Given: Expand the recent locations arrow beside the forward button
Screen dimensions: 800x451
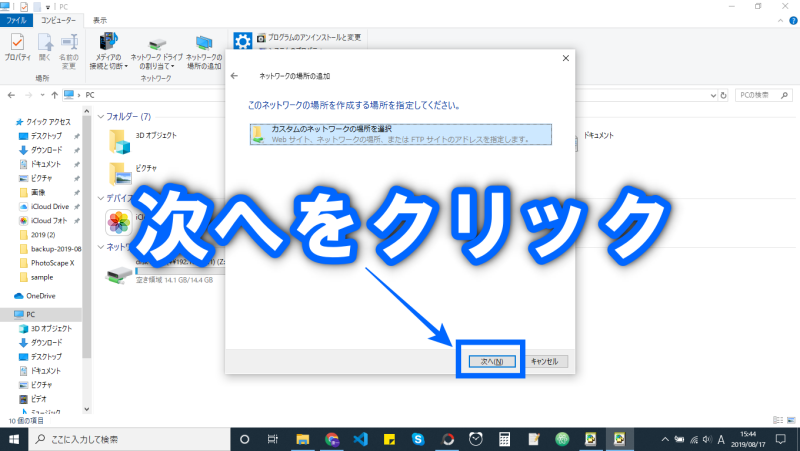Looking at the screenshot, I should pos(40,95).
